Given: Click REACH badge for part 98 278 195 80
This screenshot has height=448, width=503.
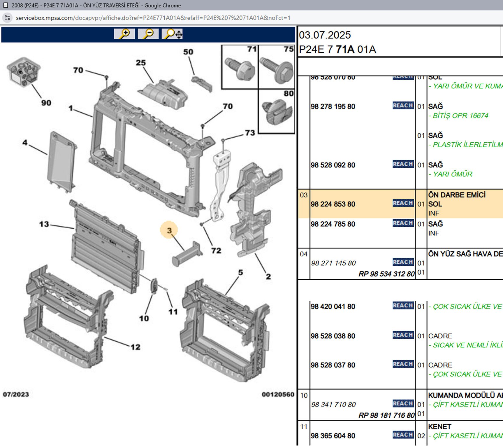Looking at the screenshot, I should click(x=403, y=106).
